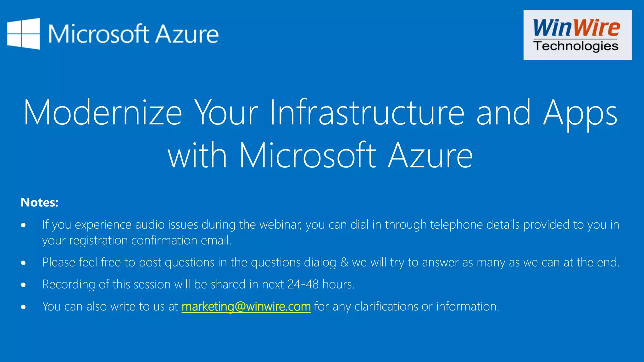Viewport: 644px width, 362px height.
Task: Click the bullet dot before Recording note
Action: pyautogui.click(x=23, y=285)
